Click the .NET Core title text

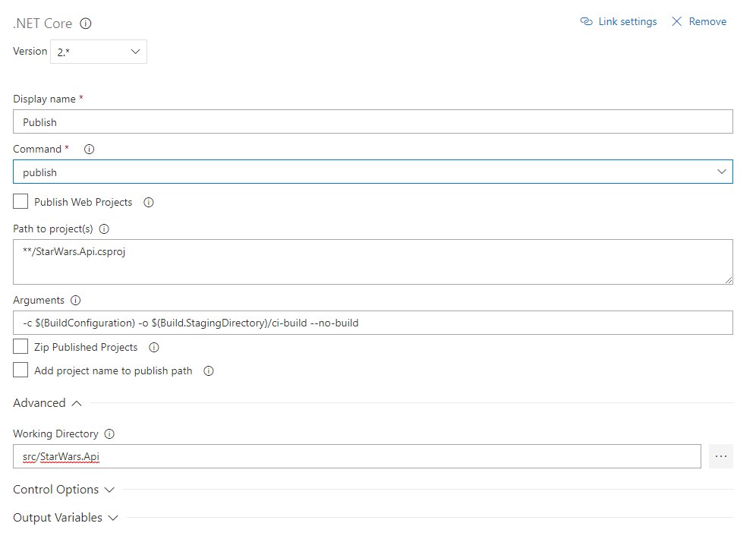click(x=43, y=24)
